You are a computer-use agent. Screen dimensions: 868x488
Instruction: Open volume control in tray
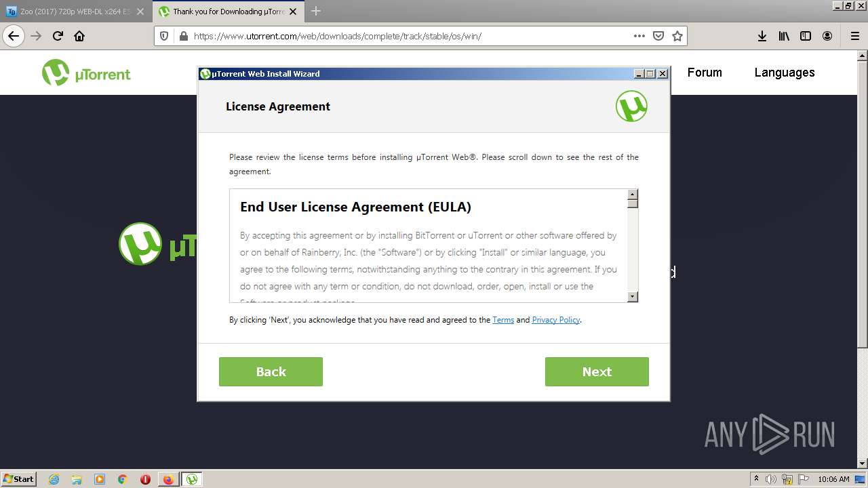772,479
